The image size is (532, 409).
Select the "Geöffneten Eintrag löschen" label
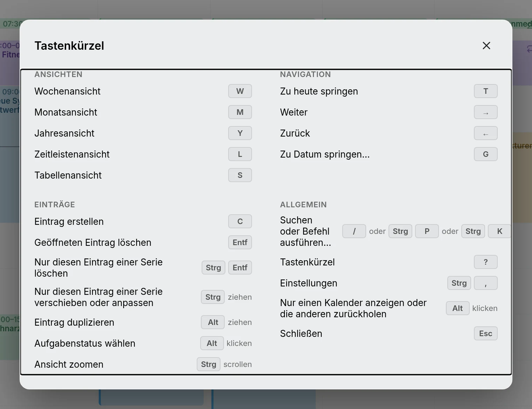[x=93, y=243]
